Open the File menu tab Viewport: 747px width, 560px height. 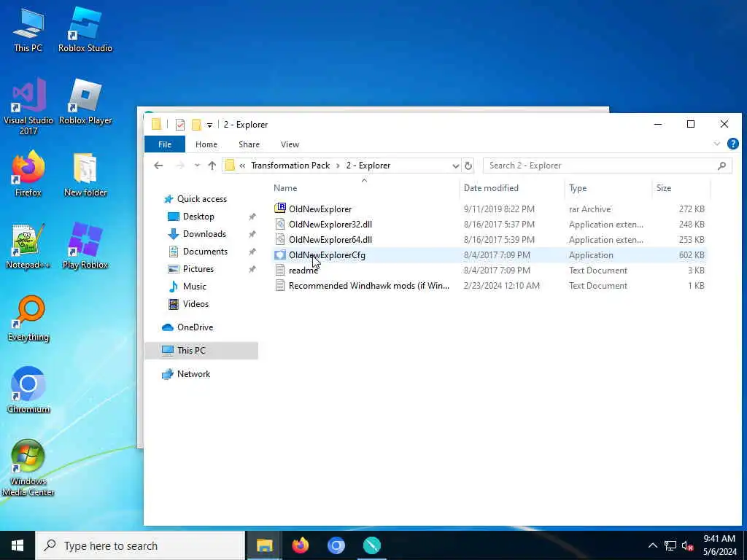pyautogui.click(x=165, y=144)
